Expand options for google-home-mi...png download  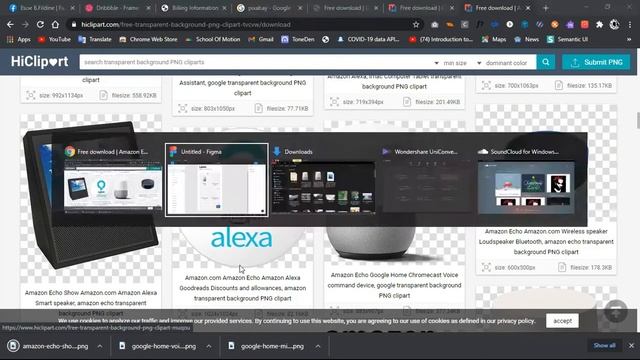[318, 346]
